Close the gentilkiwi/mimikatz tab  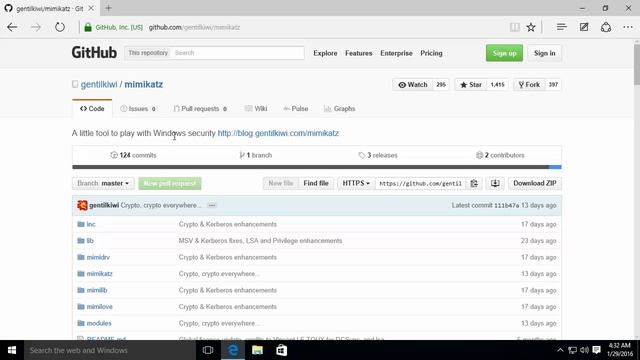point(91,8)
